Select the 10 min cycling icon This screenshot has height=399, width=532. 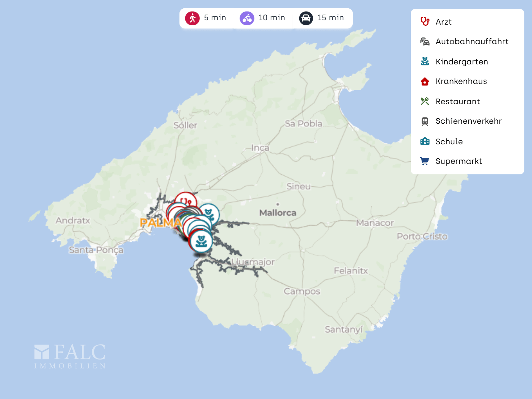247,18
